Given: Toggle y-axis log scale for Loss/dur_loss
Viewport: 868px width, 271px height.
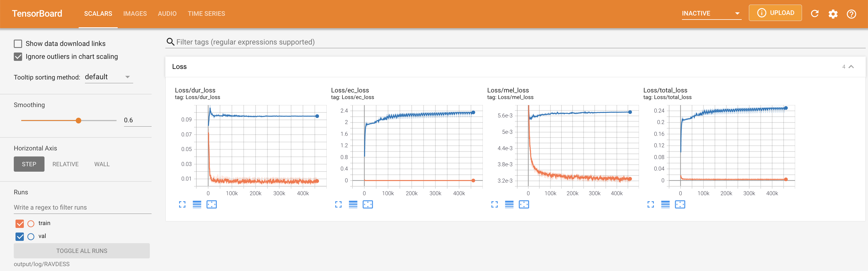Looking at the screenshot, I should [197, 204].
